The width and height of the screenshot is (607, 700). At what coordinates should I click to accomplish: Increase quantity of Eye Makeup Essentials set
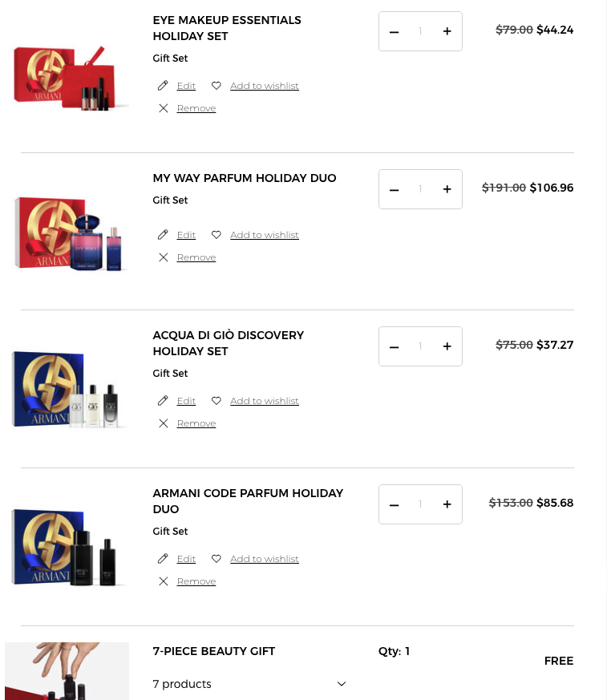447,31
